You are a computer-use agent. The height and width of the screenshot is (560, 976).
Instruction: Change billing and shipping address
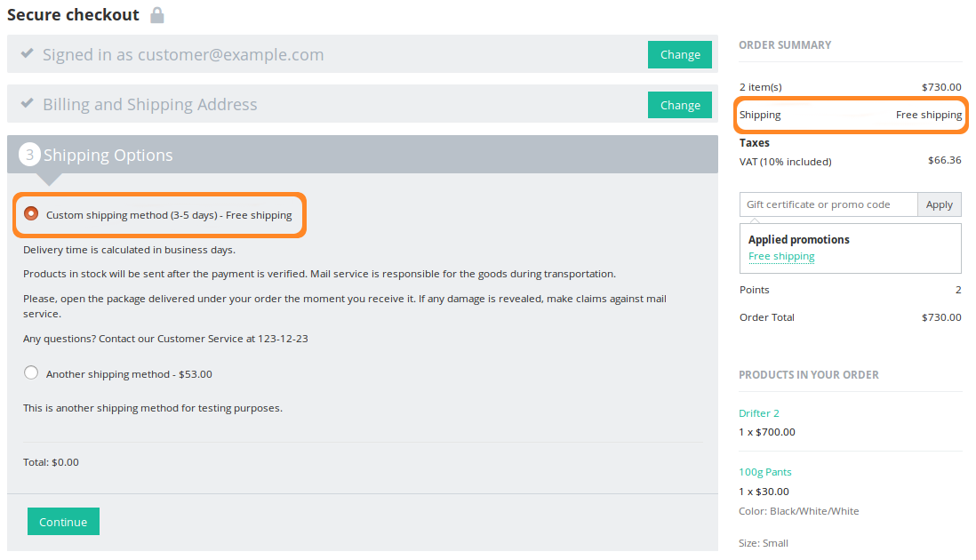pyautogui.click(x=680, y=105)
